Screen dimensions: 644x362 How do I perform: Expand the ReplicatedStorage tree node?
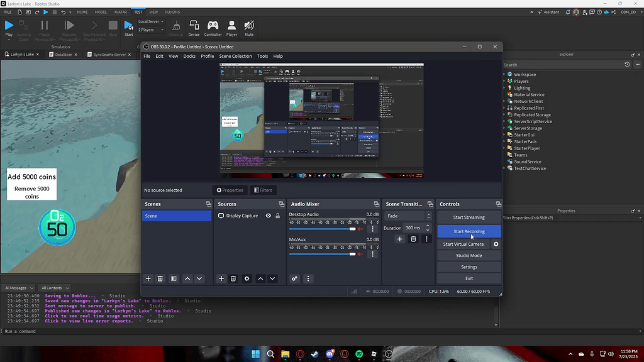coord(505,114)
